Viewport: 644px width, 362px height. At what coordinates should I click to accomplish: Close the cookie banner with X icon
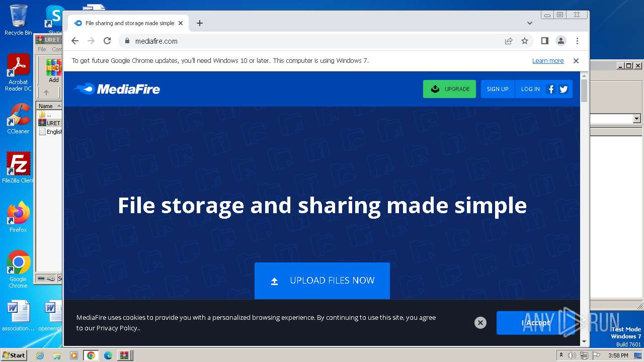(480, 323)
